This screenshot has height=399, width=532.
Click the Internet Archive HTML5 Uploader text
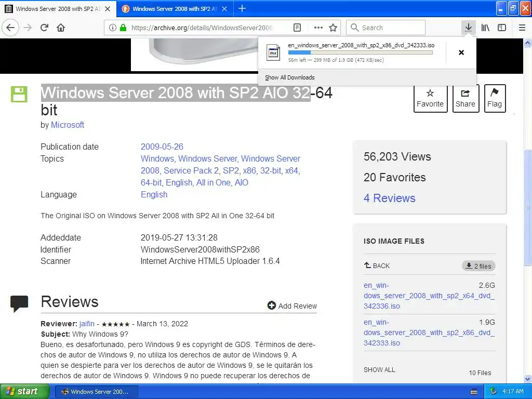(x=210, y=261)
